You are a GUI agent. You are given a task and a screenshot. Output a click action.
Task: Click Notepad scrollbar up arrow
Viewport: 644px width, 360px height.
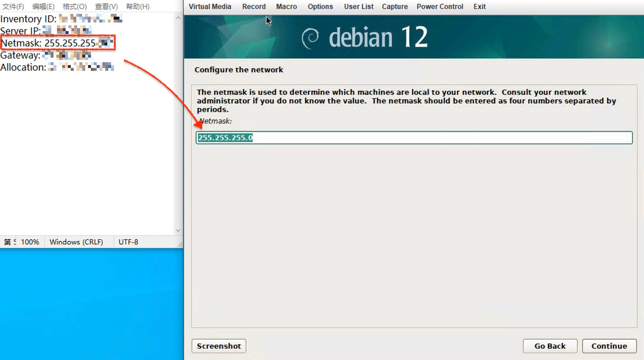(x=178, y=18)
